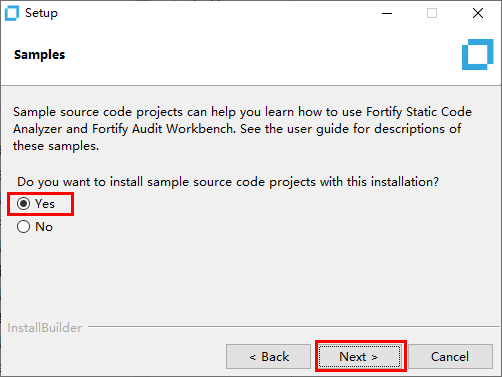Cancel the installation
Image resolution: width=502 pixels, height=377 pixels.
click(x=450, y=357)
